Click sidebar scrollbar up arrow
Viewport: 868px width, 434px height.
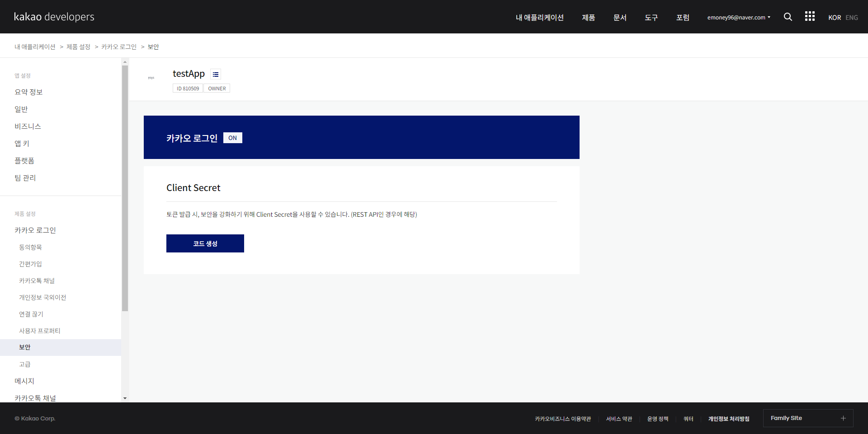pyautogui.click(x=125, y=61)
